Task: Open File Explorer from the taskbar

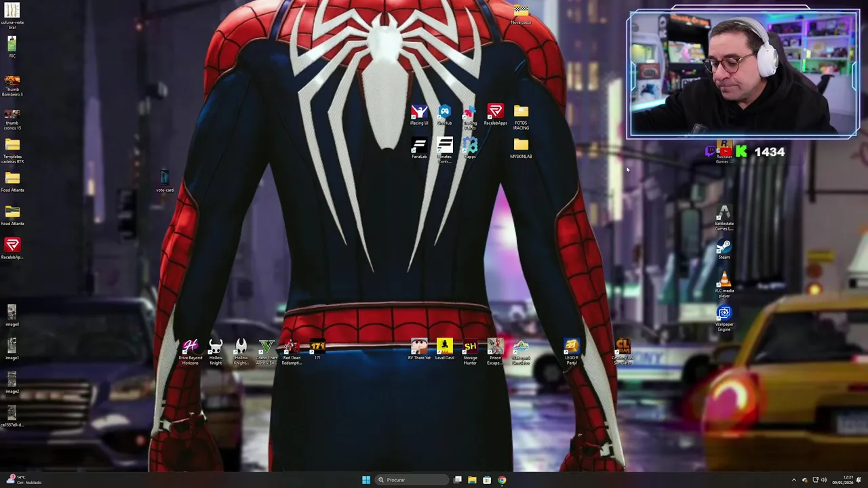Action: coord(472,480)
